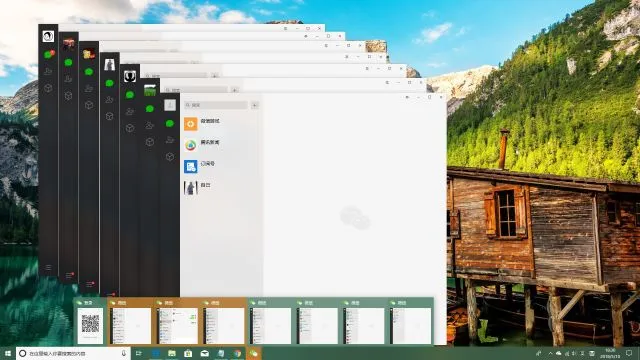640x360 pixels.
Task: Open Favorites in the grass-avatar WeChat window
Action: tap(150, 142)
